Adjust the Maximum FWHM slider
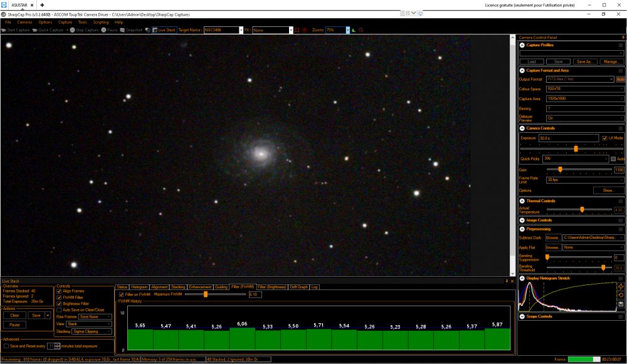Viewport: 627px width, 364px height. coord(206,294)
